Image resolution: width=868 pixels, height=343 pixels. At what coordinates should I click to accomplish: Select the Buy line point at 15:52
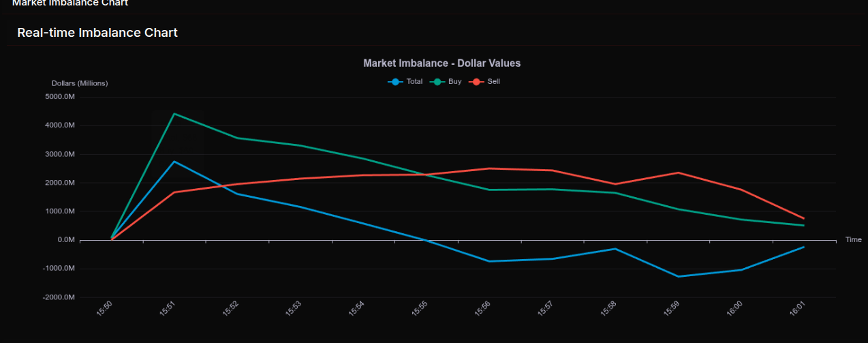[237, 138]
